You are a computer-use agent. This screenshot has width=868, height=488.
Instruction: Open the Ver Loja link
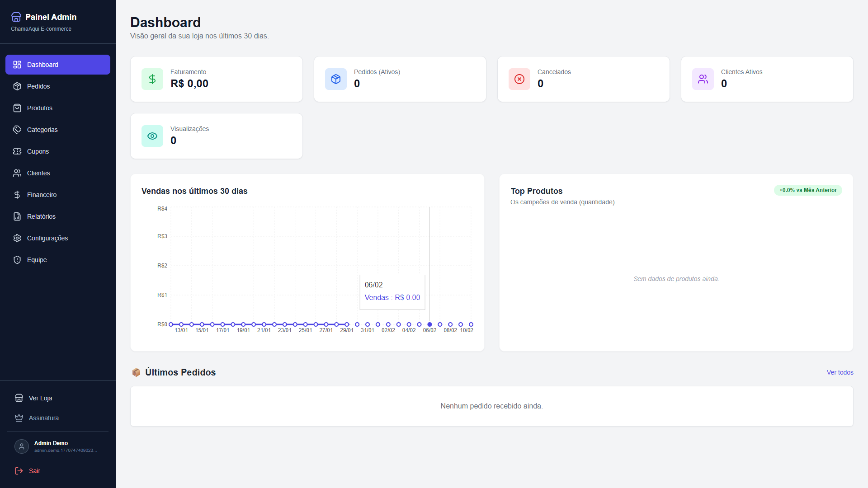tap(40, 398)
